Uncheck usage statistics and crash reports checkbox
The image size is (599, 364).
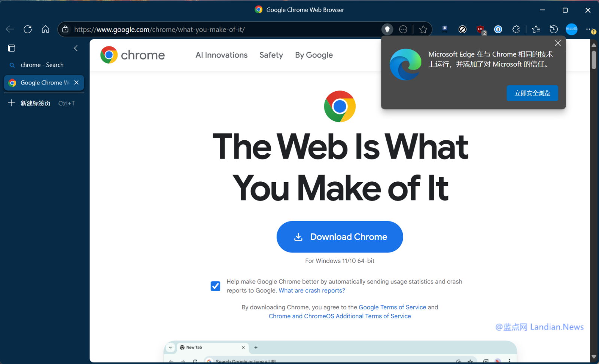tap(215, 286)
